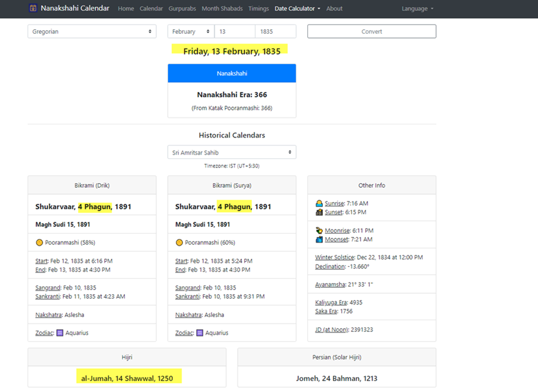Click the moonset icon in Other Info
Viewport: 538px width, 392px height.
click(x=319, y=239)
